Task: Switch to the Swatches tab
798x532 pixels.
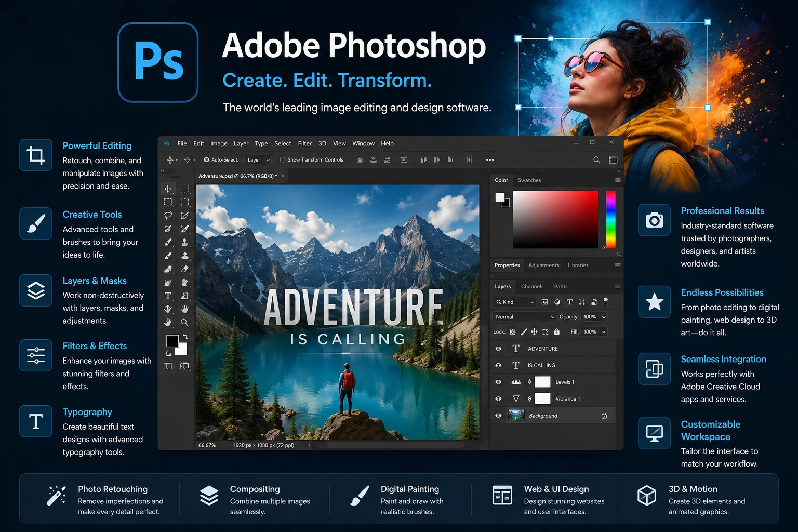Action: pyautogui.click(x=529, y=180)
